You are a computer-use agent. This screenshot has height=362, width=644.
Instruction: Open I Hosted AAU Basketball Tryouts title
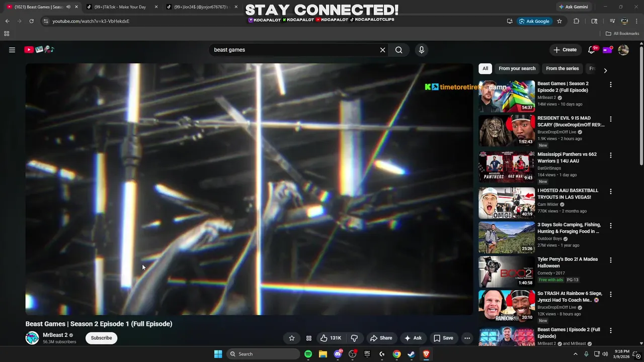(568, 194)
